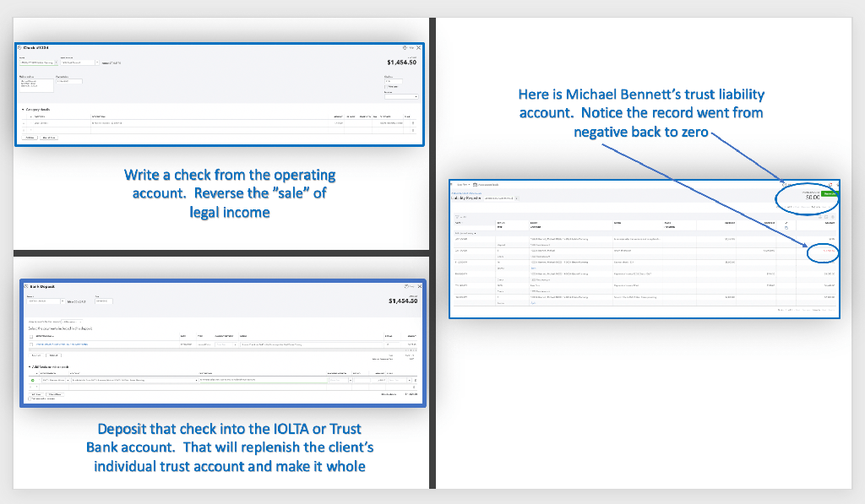Close the Bank Deposit window
Viewport: 865px width, 504px height.
[420, 286]
